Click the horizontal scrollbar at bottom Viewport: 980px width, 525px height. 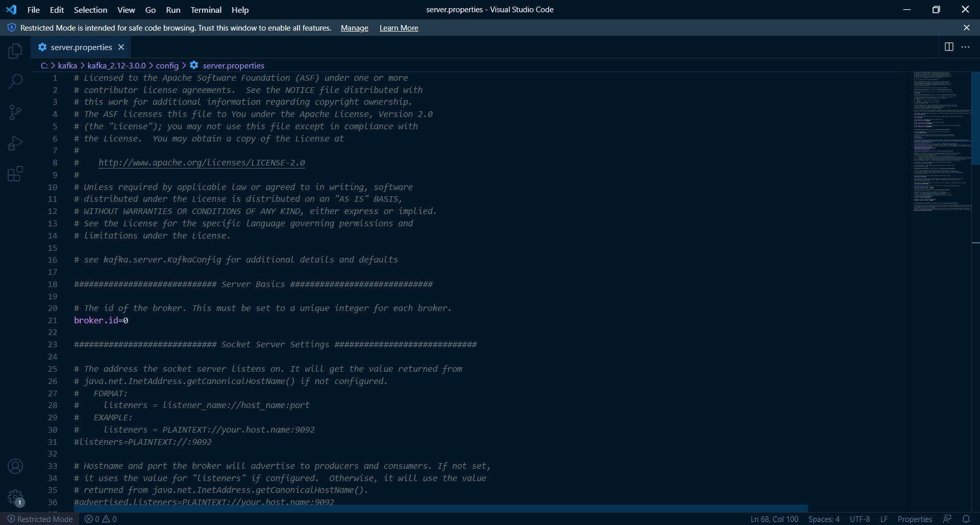tap(441, 508)
